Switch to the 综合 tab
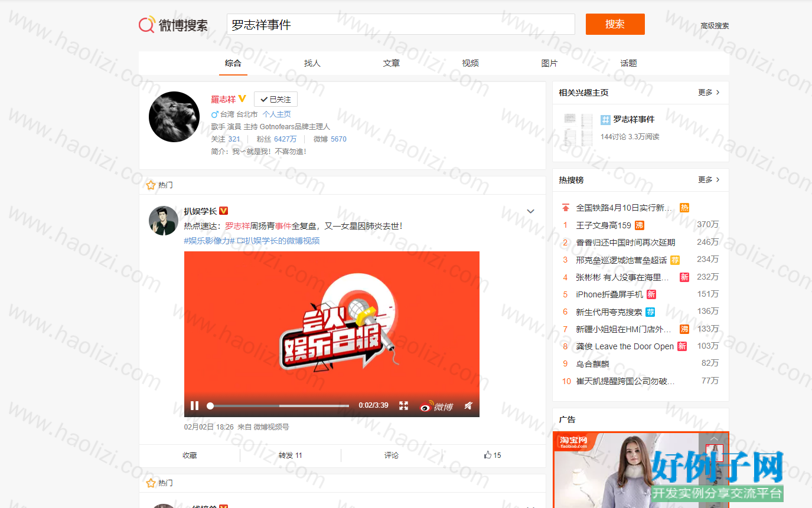Image resolution: width=812 pixels, height=508 pixels. coord(233,63)
